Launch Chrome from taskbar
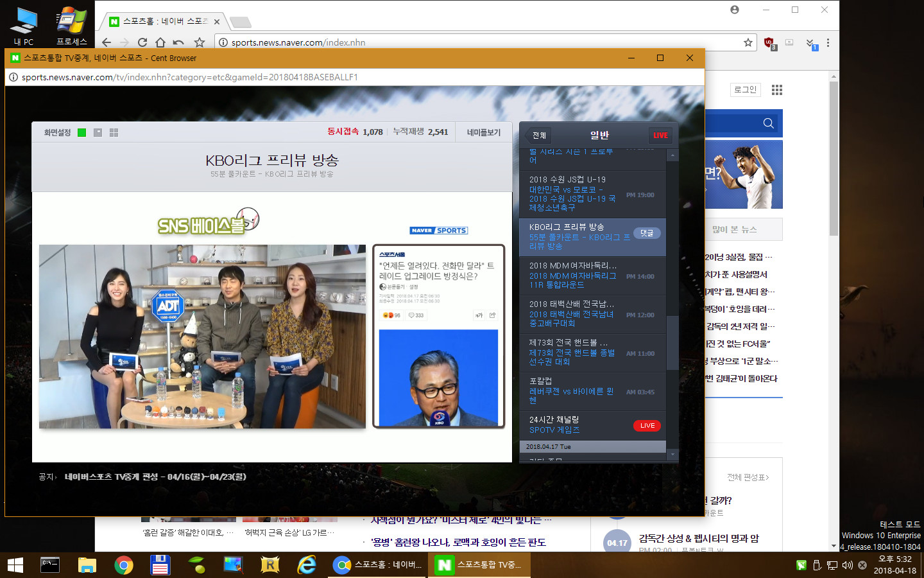This screenshot has height=578, width=924. pyautogui.click(x=124, y=565)
